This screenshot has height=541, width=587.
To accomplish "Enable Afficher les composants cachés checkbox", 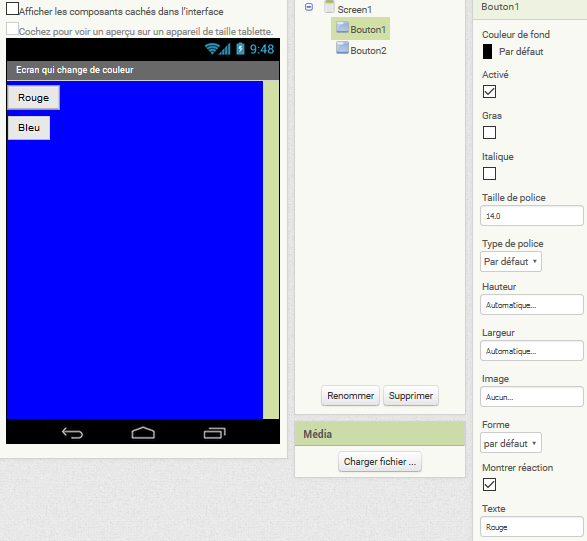I will click(12, 9).
